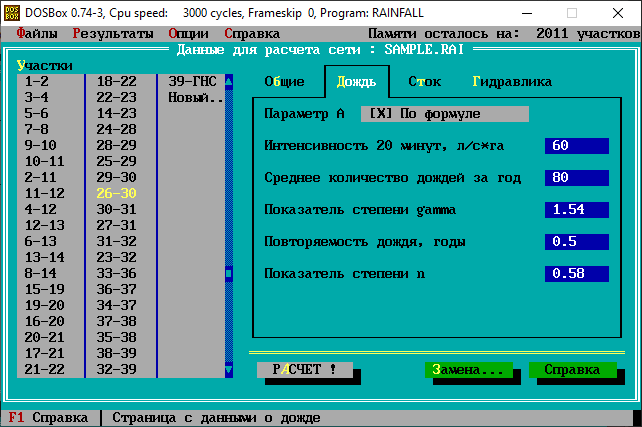Click the scrollbar up arrow in list
Viewport: 642px width, 427px height.
228,82
